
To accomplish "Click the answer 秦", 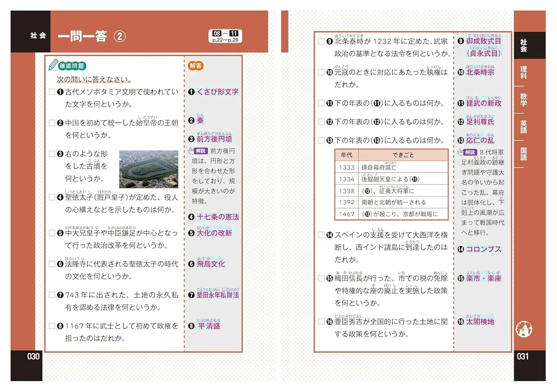I will tap(200, 120).
